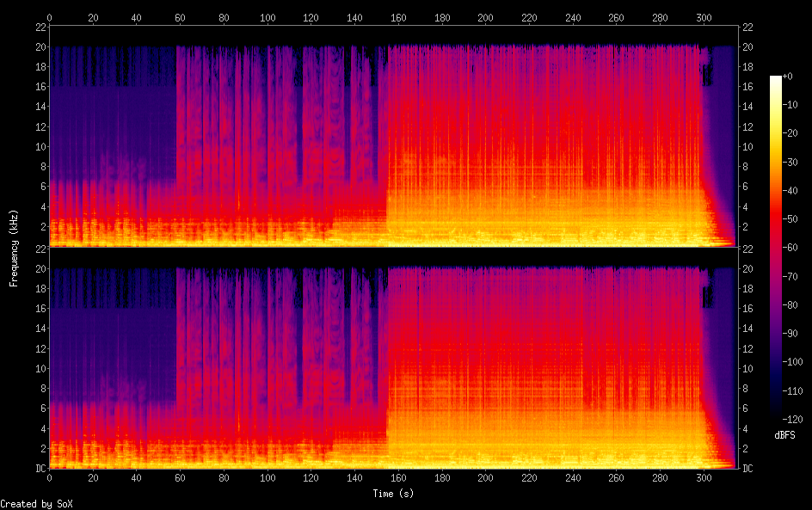Click the 200 tick on the top time axis
Image resolution: width=812 pixels, height=510 pixels.
[485, 17]
